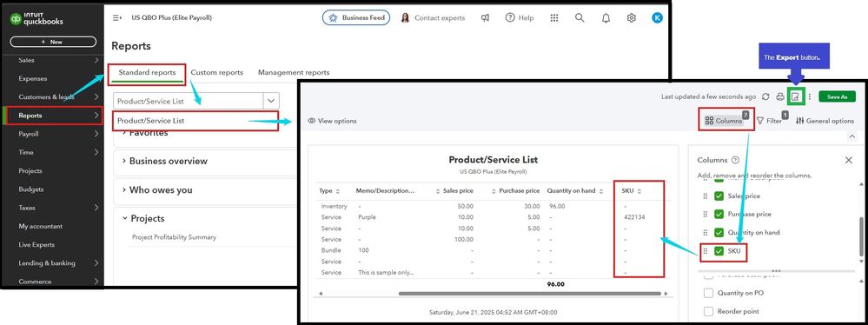Uncheck the SKU column checkbox
The width and height of the screenshot is (868, 325).
pos(719,251)
